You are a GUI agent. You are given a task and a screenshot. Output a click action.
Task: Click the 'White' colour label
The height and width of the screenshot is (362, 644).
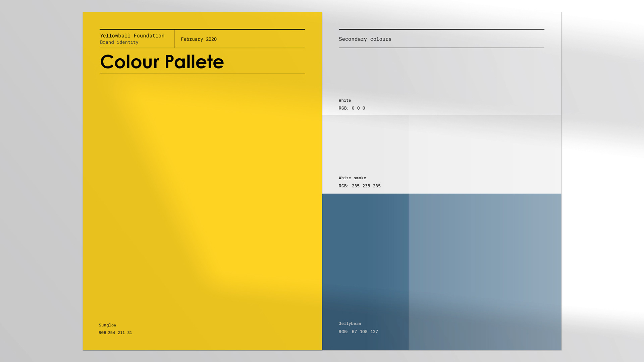tap(345, 100)
